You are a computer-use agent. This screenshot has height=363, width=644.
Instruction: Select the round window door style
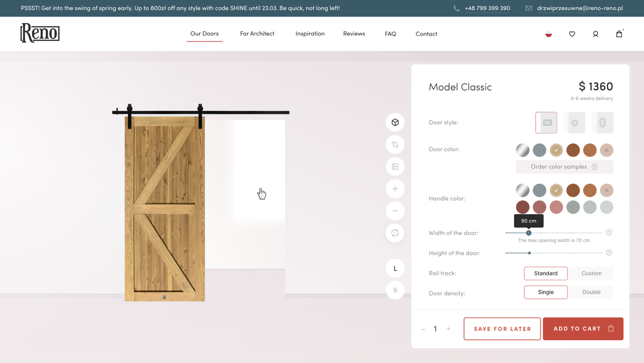(x=575, y=123)
